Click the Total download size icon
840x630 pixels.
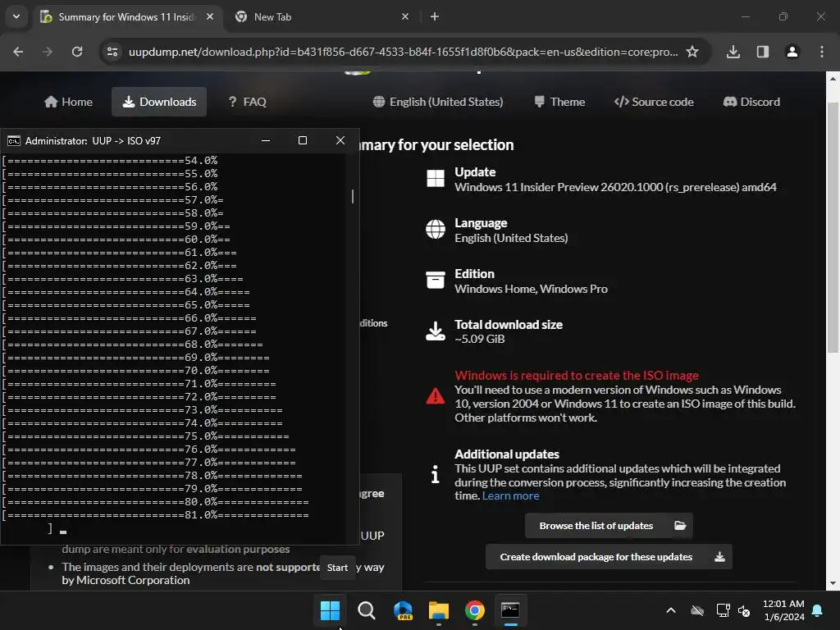coord(436,331)
